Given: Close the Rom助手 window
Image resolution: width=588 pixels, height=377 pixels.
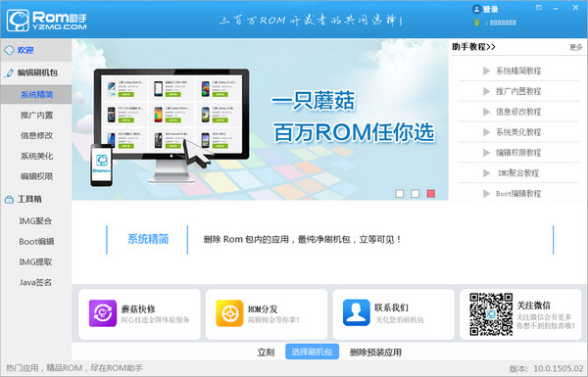Looking at the screenshot, I should tap(575, 8).
